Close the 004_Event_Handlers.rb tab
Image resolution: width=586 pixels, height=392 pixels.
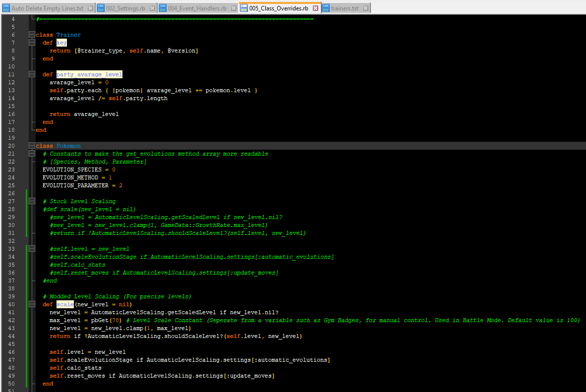coord(233,8)
